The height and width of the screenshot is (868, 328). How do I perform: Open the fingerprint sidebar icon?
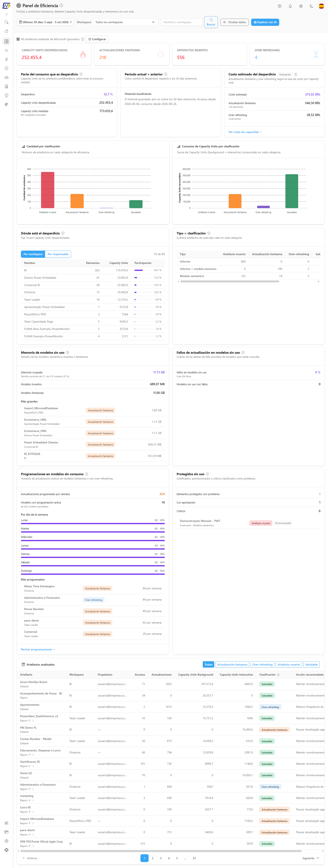[6, 105]
